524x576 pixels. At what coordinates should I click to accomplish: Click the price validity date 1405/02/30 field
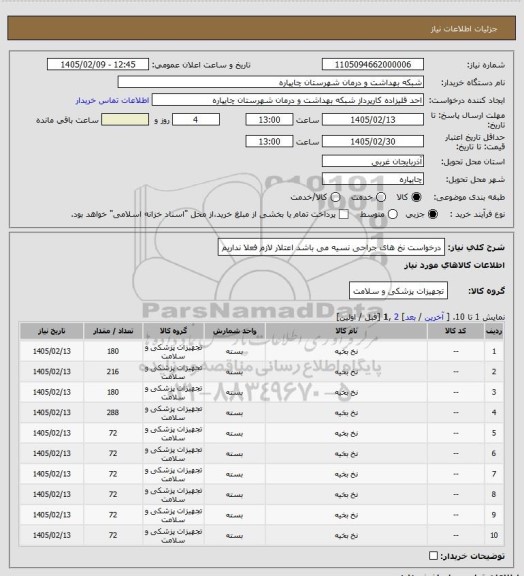(x=373, y=141)
